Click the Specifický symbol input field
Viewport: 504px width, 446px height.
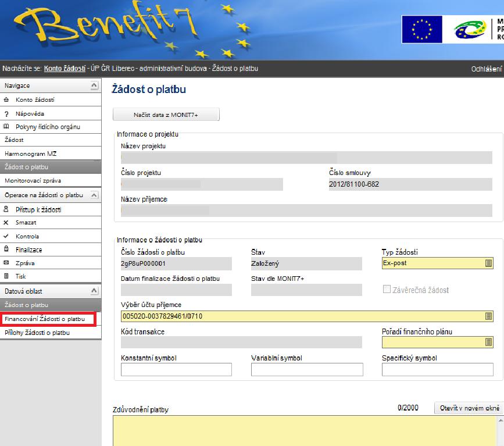(438, 369)
